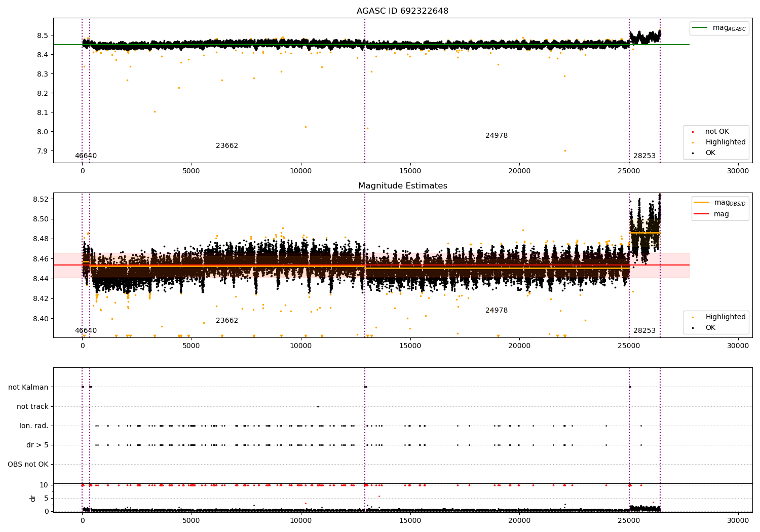760x532 pixels.
Task: Click x-axis tick 5000 in bottom plot
Action: [192, 521]
